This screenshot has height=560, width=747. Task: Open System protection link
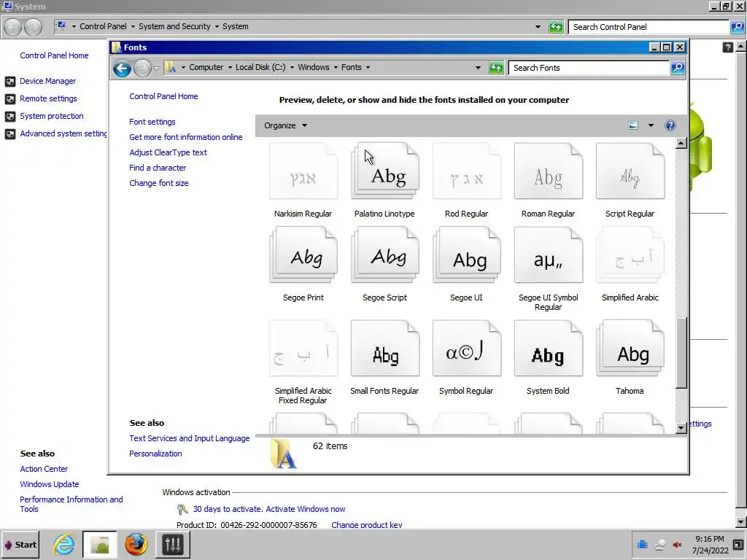[x=52, y=116]
